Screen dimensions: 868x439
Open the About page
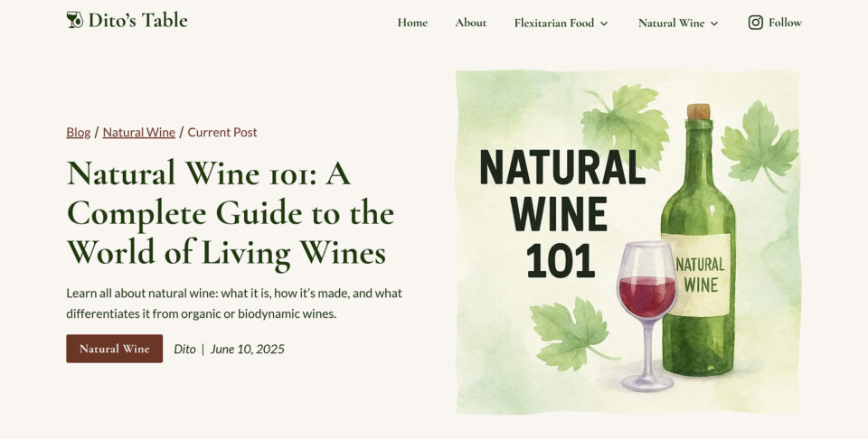click(x=470, y=23)
